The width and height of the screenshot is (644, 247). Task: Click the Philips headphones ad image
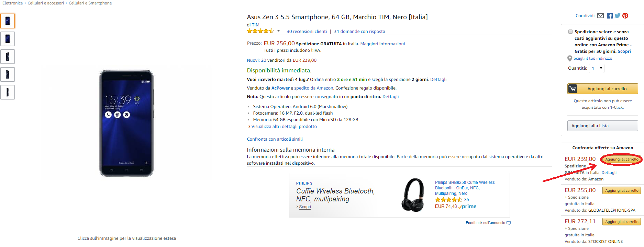click(413, 195)
